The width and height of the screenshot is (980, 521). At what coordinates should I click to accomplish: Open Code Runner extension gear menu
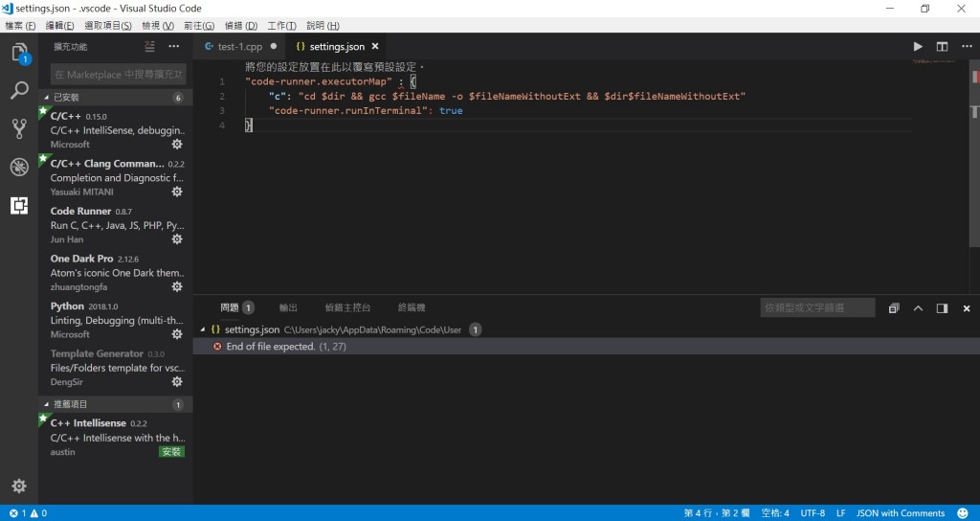[x=177, y=238]
